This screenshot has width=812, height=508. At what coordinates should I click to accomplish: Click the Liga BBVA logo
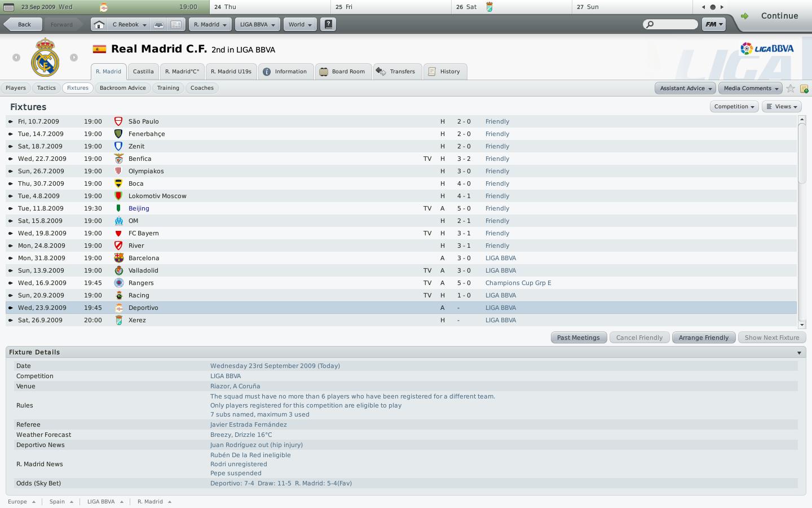point(767,49)
